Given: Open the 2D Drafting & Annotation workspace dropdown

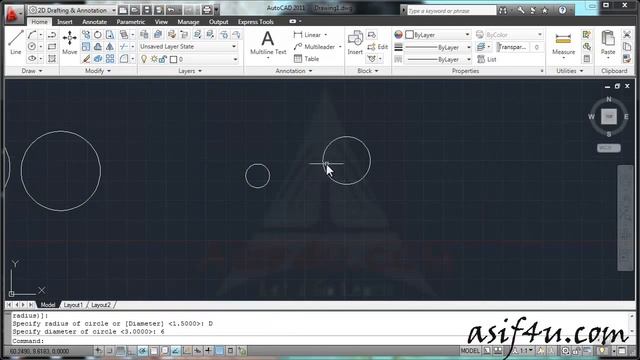Looking at the screenshot, I should pyautogui.click(x=72, y=10).
